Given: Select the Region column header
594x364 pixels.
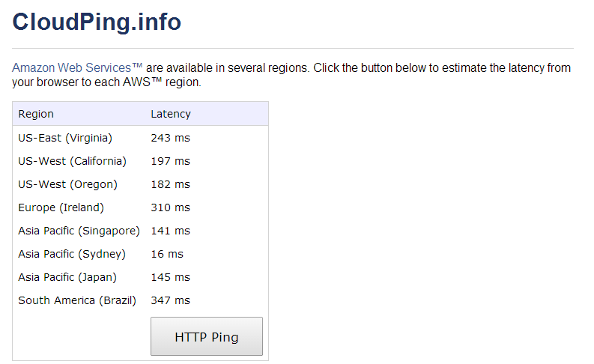Looking at the screenshot, I should (36, 114).
